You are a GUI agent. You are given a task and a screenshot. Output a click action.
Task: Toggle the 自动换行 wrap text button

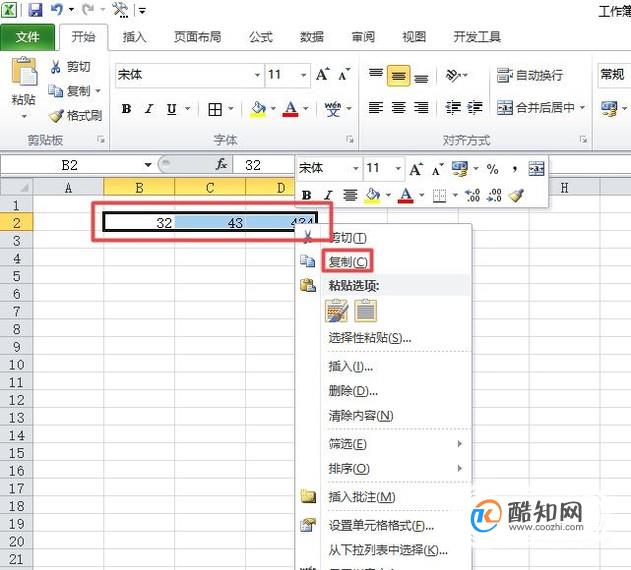529,75
